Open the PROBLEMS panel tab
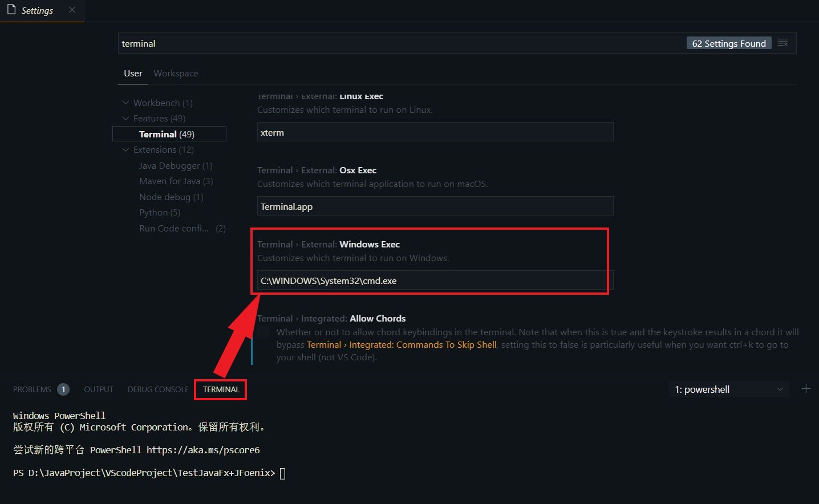The width and height of the screenshot is (819, 504). [x=32, y=389]
